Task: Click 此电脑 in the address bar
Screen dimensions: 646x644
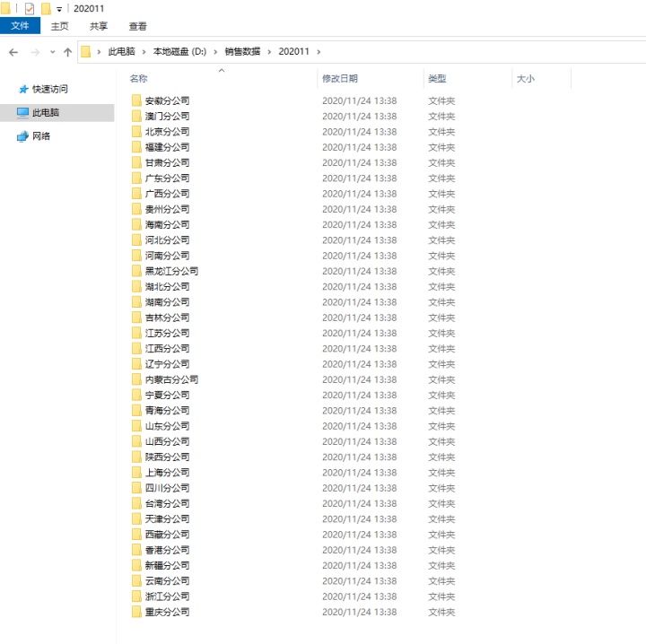Action: [x=121, y=51]
